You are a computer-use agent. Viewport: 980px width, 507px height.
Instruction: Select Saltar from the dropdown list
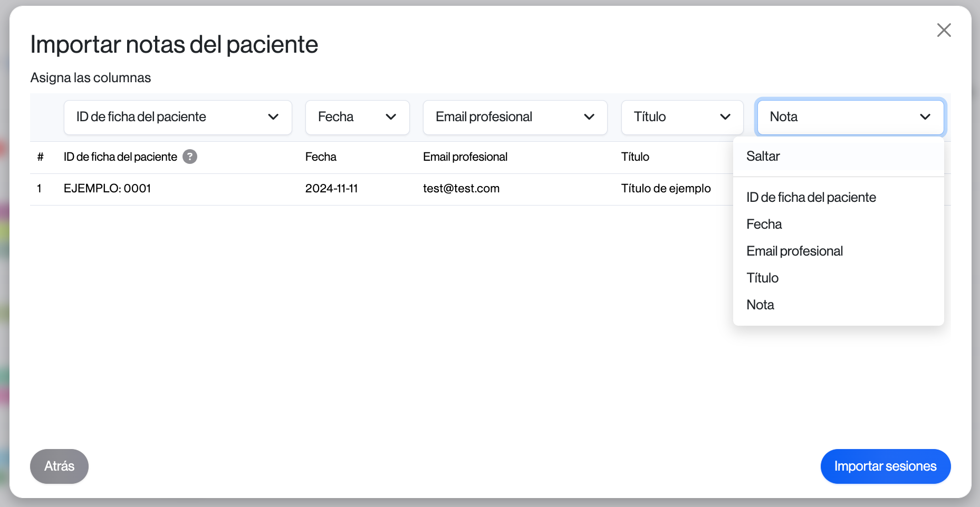pyautogui.click(x=763, y=157)
